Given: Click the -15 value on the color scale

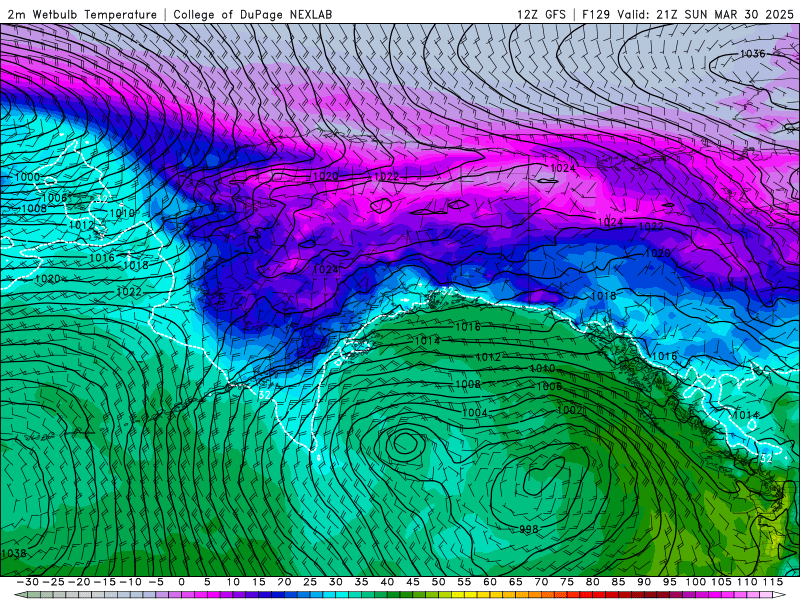Looking at the screenshot, I should (x=105, y=582).
